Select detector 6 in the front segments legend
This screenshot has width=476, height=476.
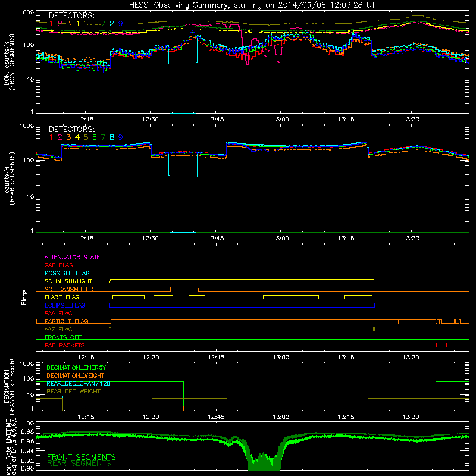coord(95,24)
